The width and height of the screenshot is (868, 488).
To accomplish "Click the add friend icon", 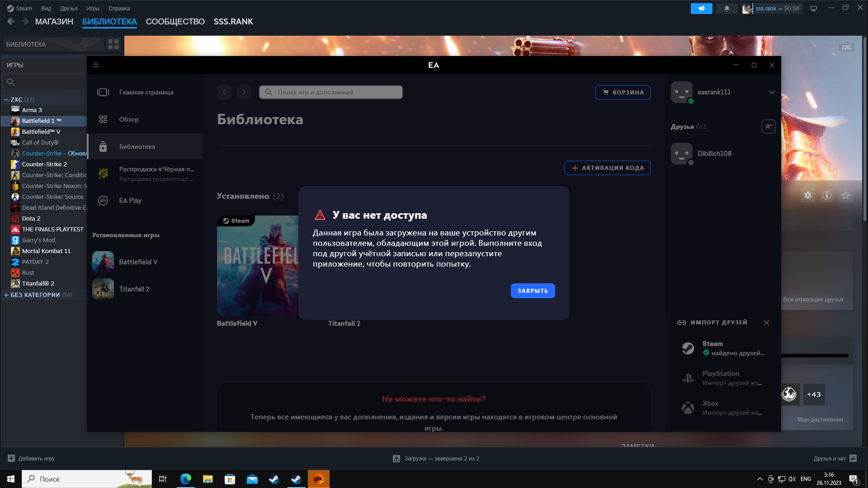I will [768, 127].
